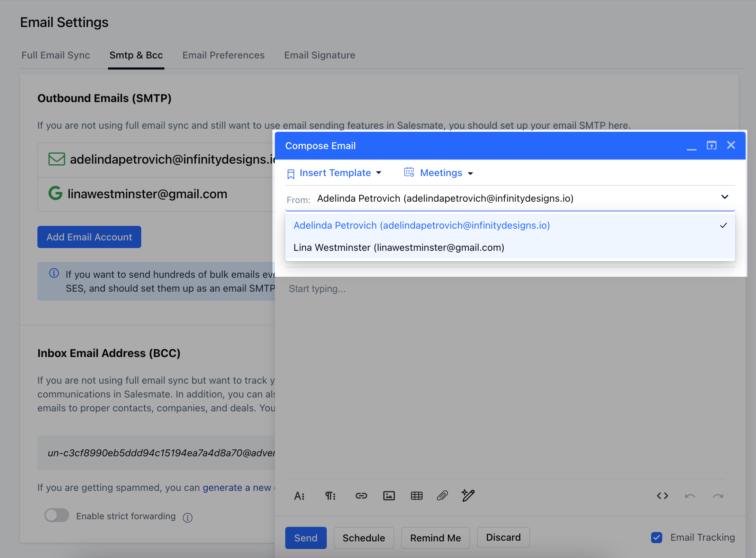Click the attachment paperclip icon
756x558 pixels.
[x=442, y=496]
